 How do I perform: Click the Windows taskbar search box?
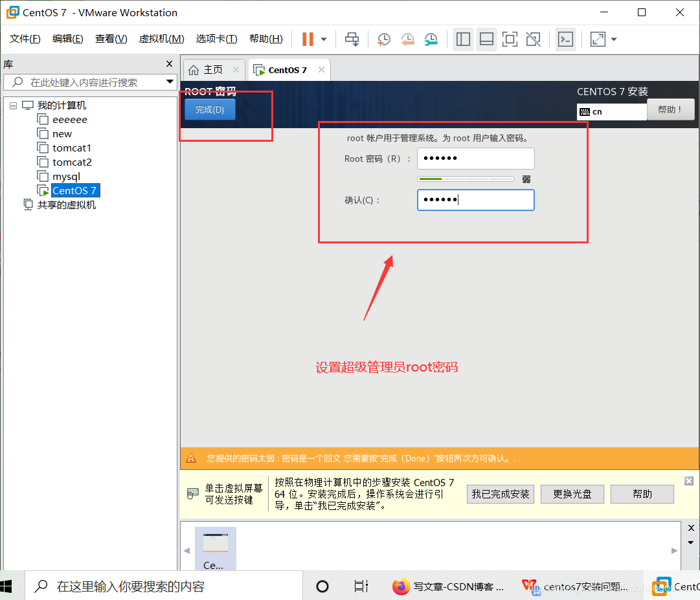[164, 586]
